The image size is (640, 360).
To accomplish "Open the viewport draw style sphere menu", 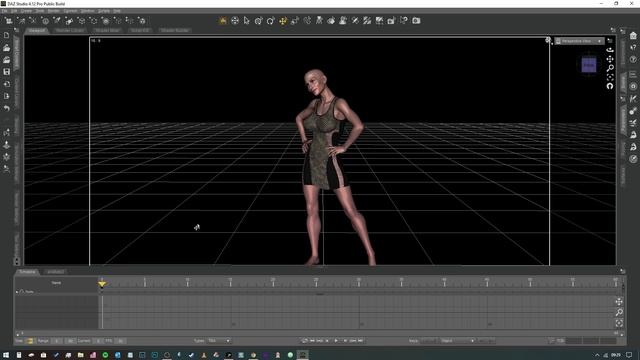I will (x=548, y=40).
